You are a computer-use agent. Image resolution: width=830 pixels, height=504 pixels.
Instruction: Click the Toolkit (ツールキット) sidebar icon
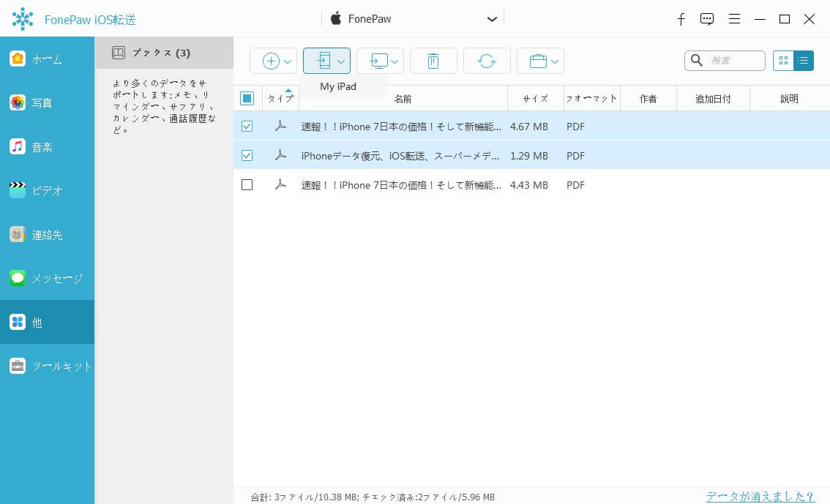18,366
